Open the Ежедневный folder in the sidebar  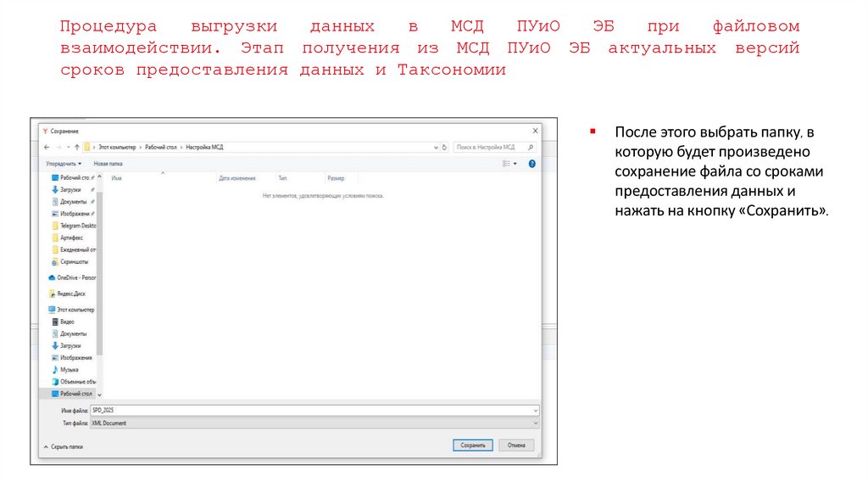[x=74, y=250]
